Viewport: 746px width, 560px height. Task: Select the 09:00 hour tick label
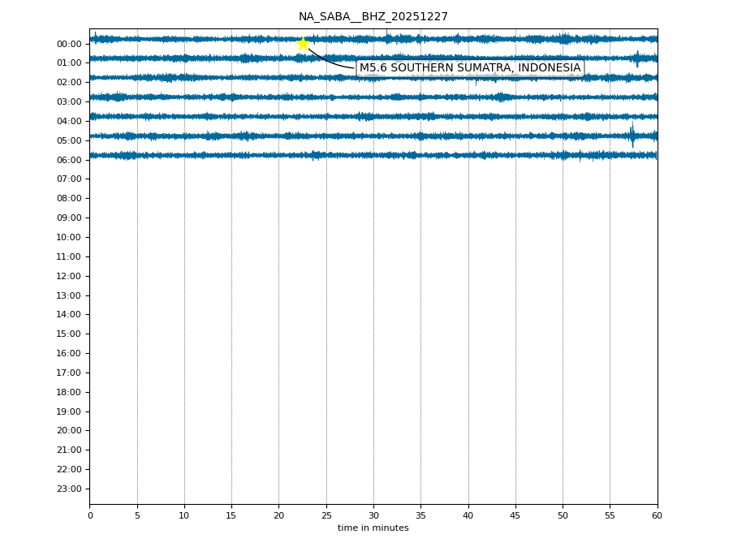coord(69,218)
